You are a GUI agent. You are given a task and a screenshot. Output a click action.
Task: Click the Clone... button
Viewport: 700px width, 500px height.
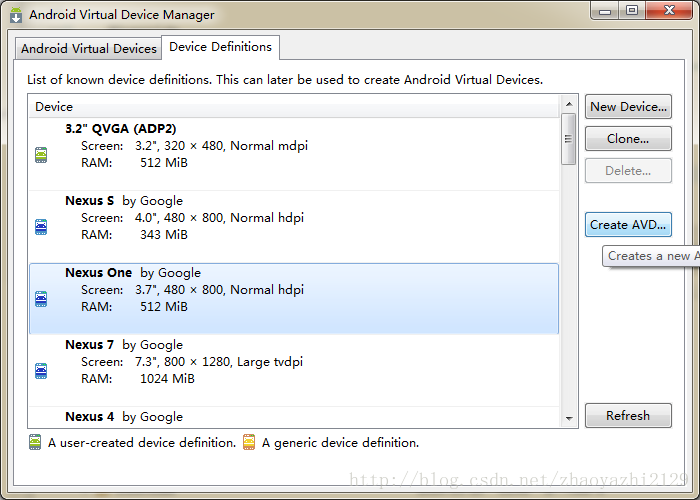click(628, 138)
